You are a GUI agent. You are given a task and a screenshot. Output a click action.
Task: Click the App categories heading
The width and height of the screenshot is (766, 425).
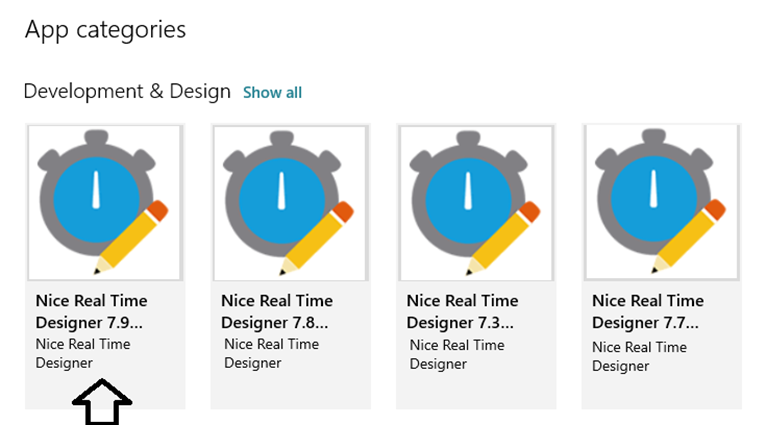[x=105, y=30]
